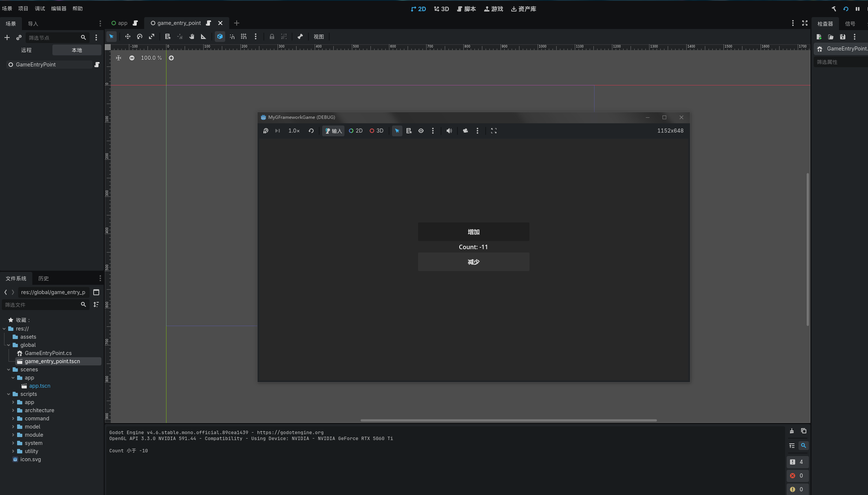Select the Rotate tool
This screenshot has width=868, height=495.
[x=140, y=37]
